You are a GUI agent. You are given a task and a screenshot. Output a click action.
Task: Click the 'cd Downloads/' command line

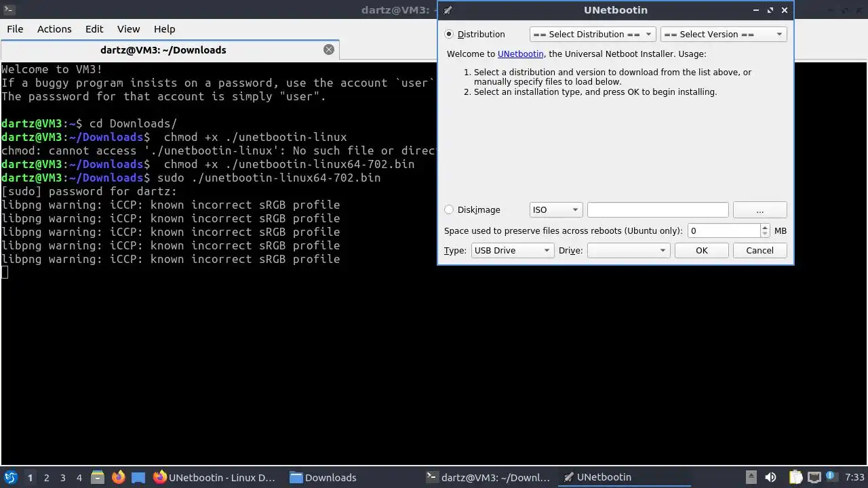pos(90,123)
